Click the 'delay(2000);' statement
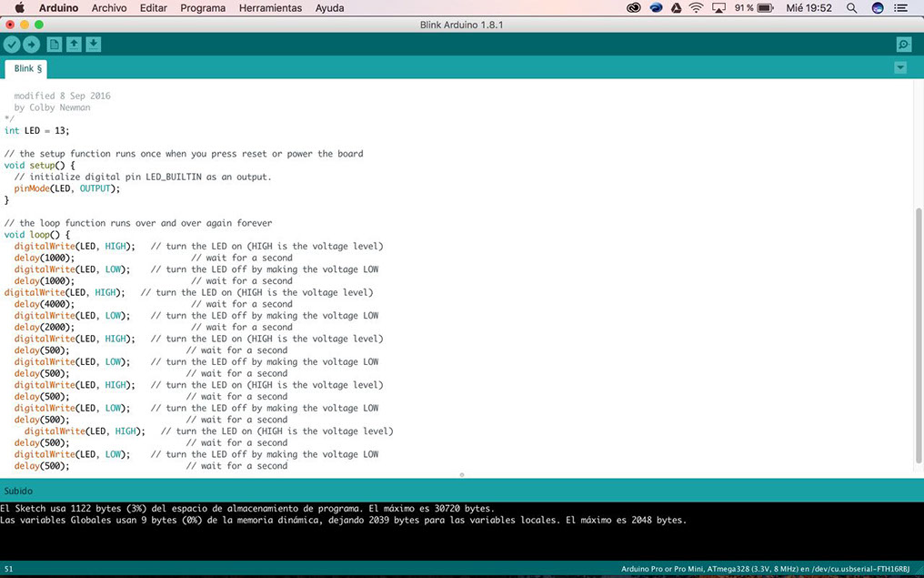 pyautogui.click(x=45, y=328)
